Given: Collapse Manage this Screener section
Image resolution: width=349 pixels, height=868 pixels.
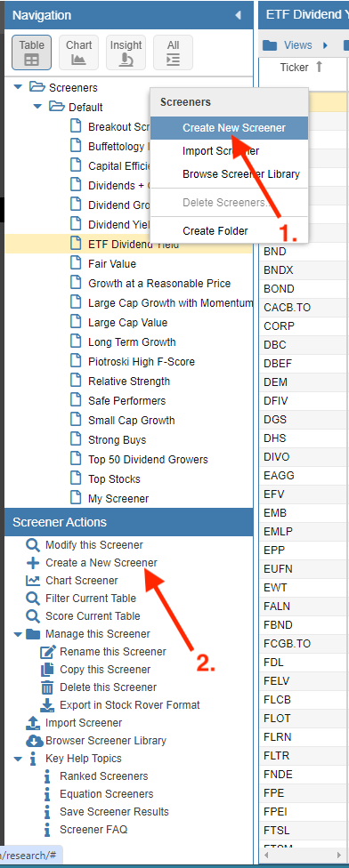Looking at the screenshot, I should click(x=18, y=634).
